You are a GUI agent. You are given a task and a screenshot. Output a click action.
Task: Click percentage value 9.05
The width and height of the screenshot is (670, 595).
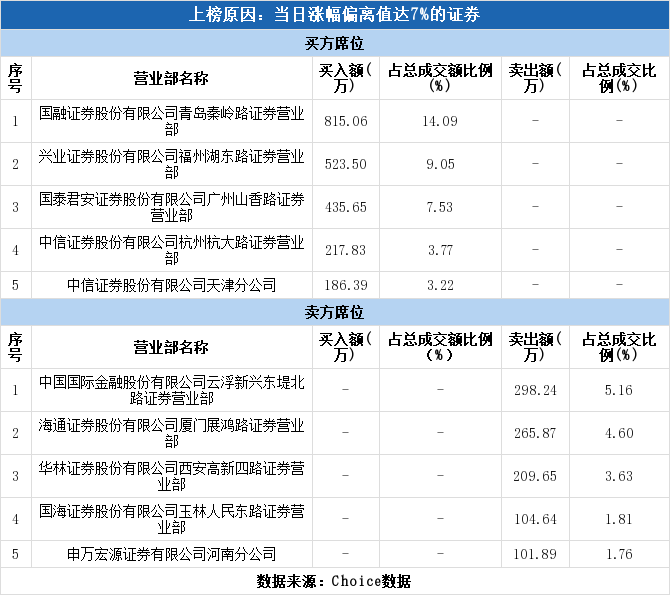pyautogui.click(x=440, y=164)
